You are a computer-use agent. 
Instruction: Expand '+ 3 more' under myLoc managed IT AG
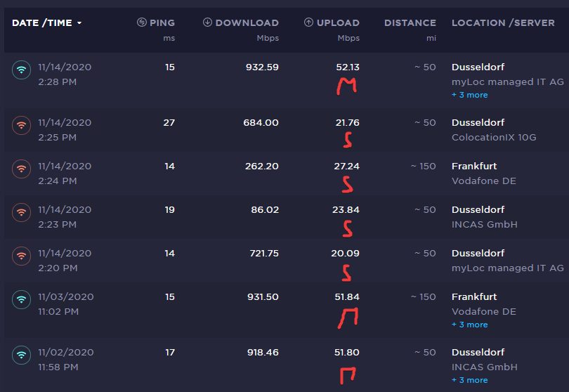pyautogui.click(x=469, y=95)
